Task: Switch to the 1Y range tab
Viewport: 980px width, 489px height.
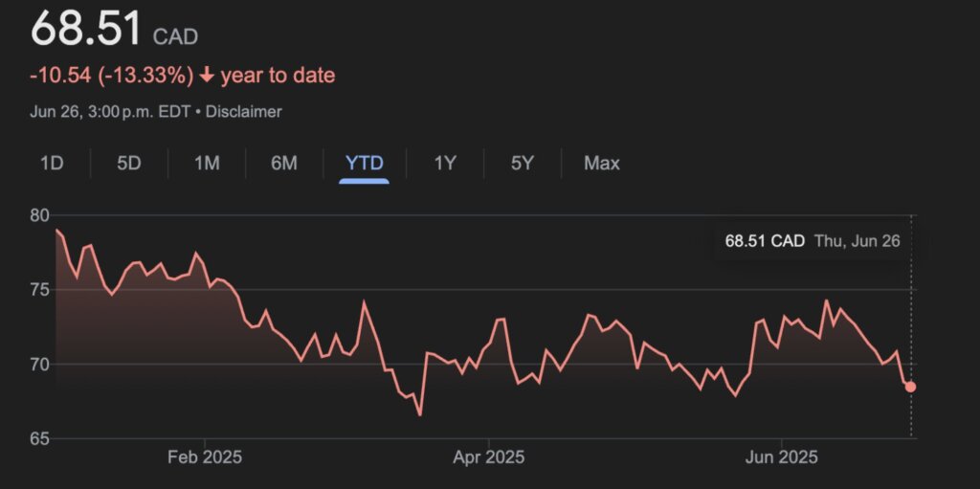Action: click(x=445, y=164)
